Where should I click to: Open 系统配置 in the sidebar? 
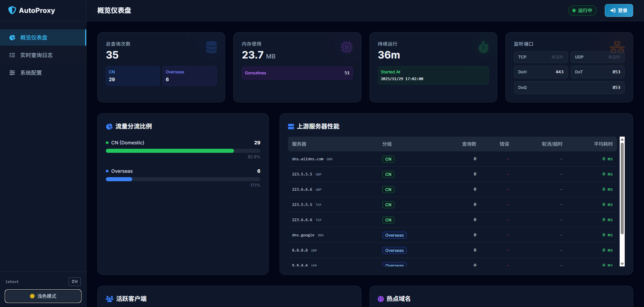[x=31, y=73]
